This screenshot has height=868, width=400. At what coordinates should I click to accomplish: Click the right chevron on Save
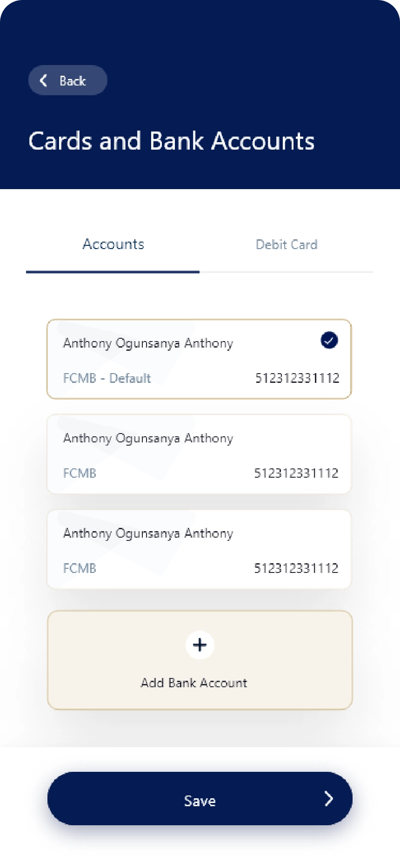(x=329, y=799)
